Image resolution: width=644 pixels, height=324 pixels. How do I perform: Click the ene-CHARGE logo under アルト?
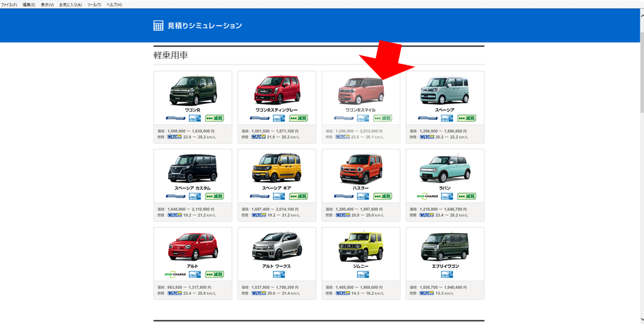(x=175, y=274)
